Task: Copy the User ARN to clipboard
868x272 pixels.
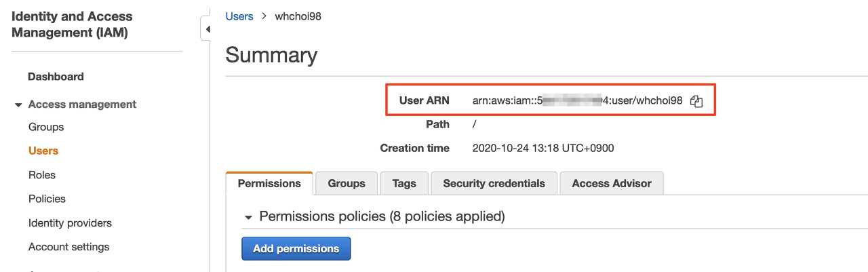Action: tap(696, 101)
